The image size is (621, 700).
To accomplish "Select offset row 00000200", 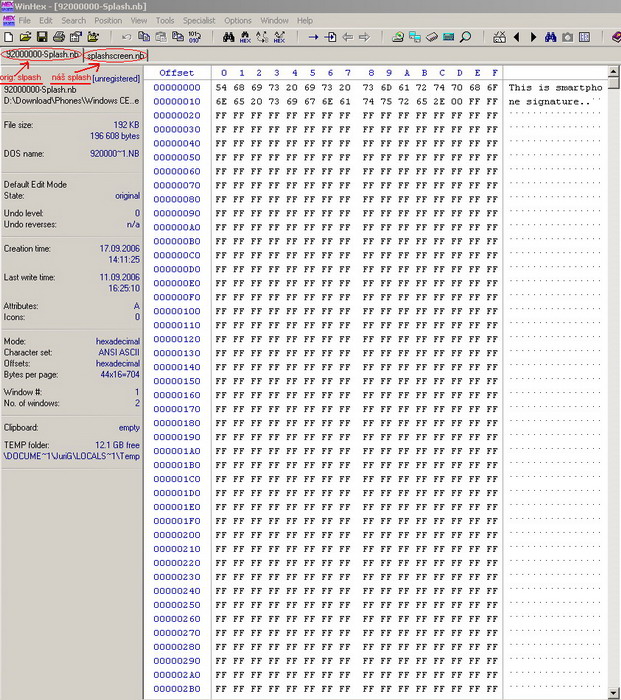I will [x=177, y=535].
